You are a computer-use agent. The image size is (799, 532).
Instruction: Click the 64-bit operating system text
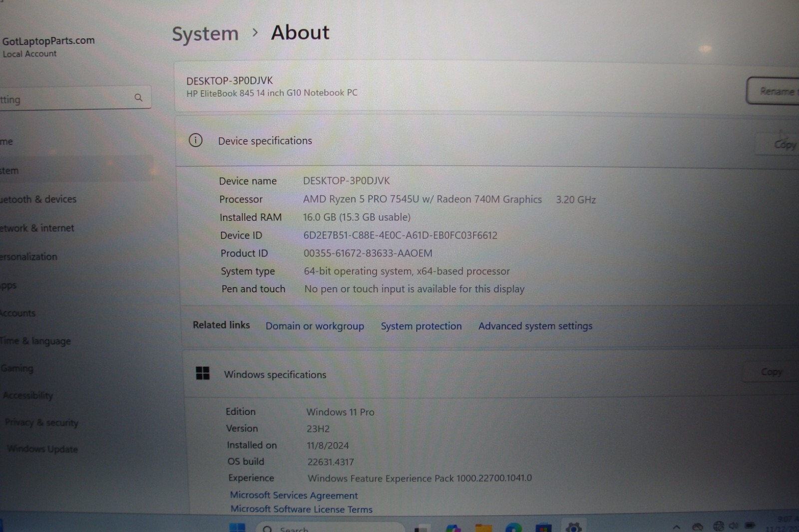(406, 271)
